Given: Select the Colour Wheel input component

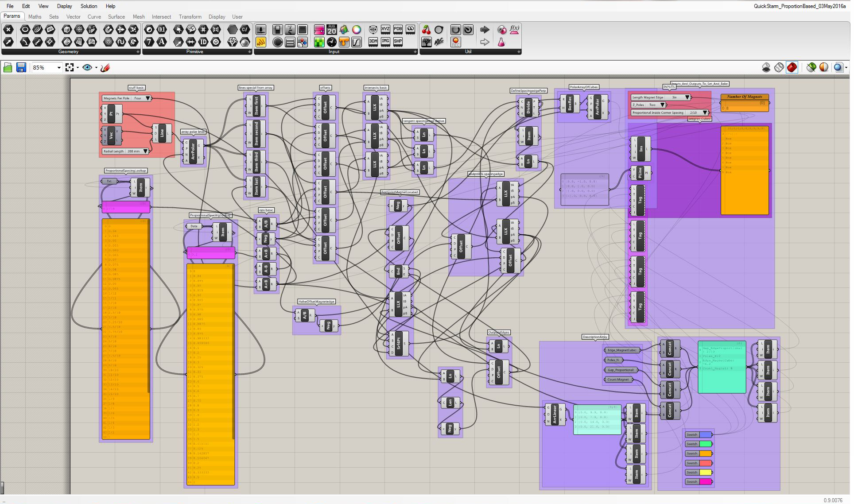Looking at the screenshot, I should 357,30.
